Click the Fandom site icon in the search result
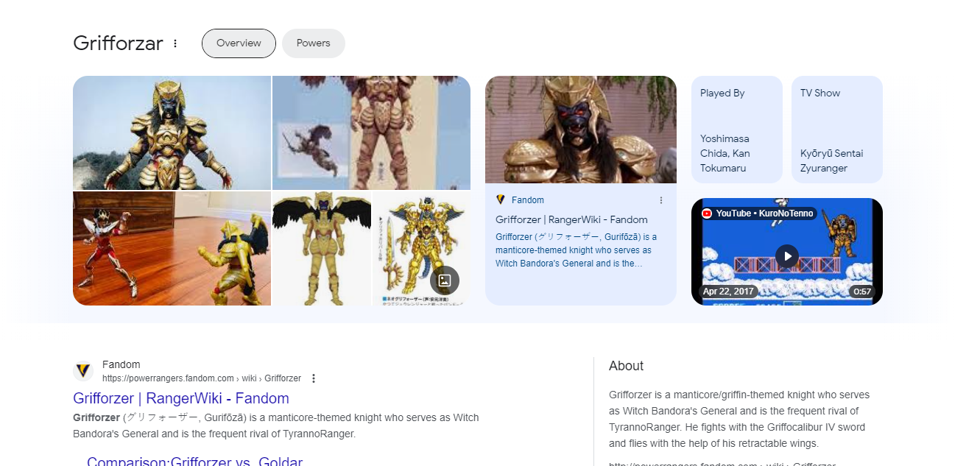The width and height of the screenshot is (980, 466). [x=83, y=371]
